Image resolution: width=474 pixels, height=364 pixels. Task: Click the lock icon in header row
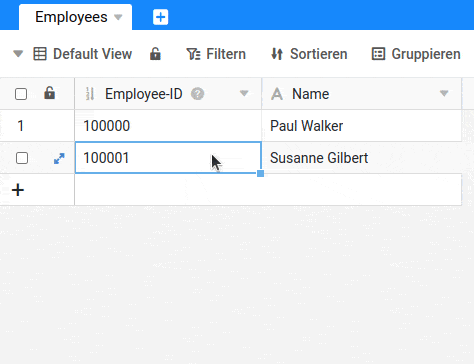coord(49,93)
